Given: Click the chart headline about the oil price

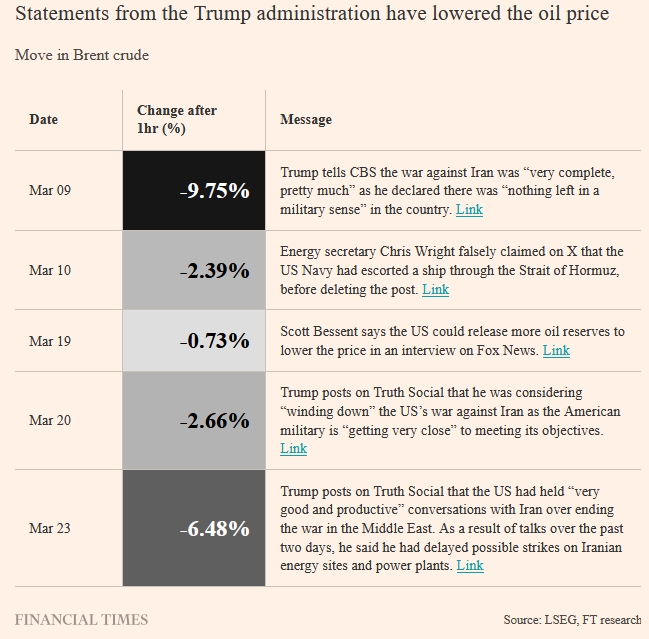Looking at the screenshot, I should pyautogui.click(x=312, y=15).
